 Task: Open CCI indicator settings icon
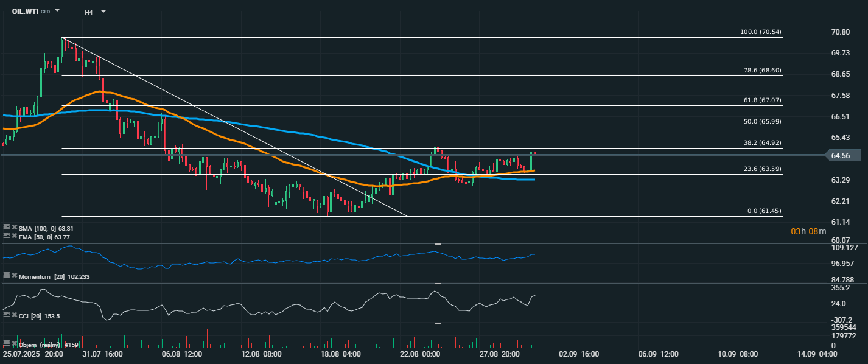[6, 315]
